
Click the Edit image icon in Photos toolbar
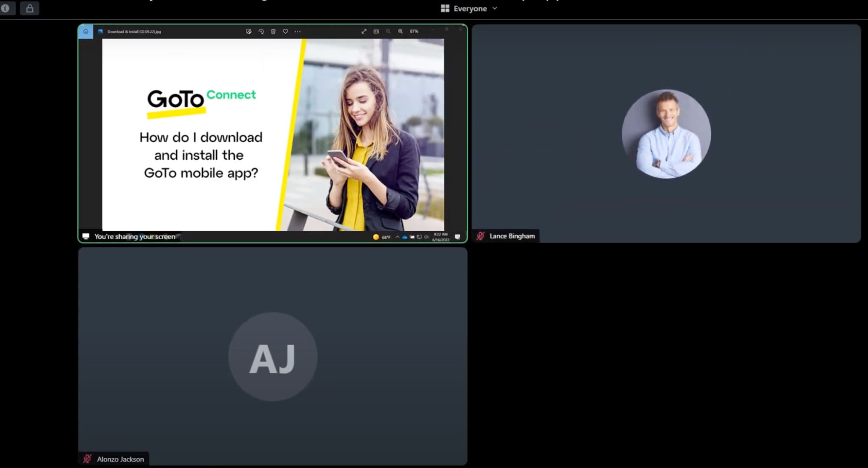pos(249,32)
